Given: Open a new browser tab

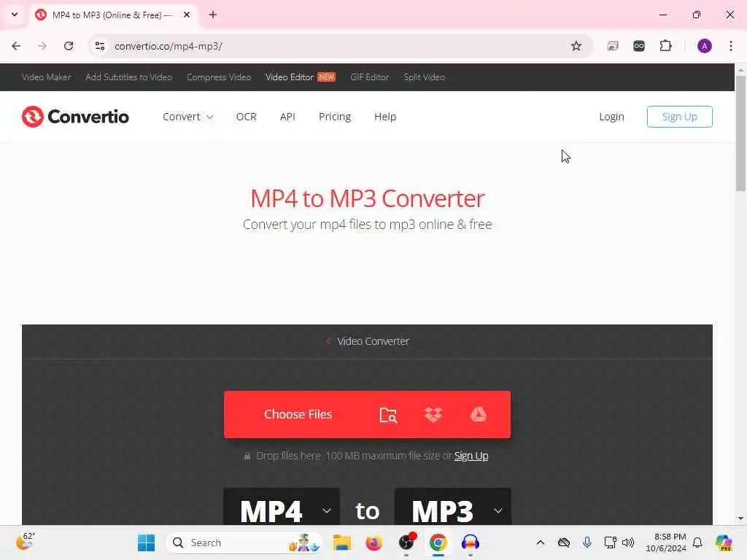Looking at the screenshot, I should click(x=213, y=15).
